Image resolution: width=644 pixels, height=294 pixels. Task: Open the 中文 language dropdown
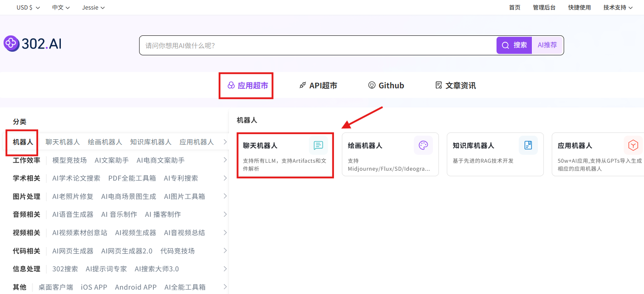pos(61,8)
